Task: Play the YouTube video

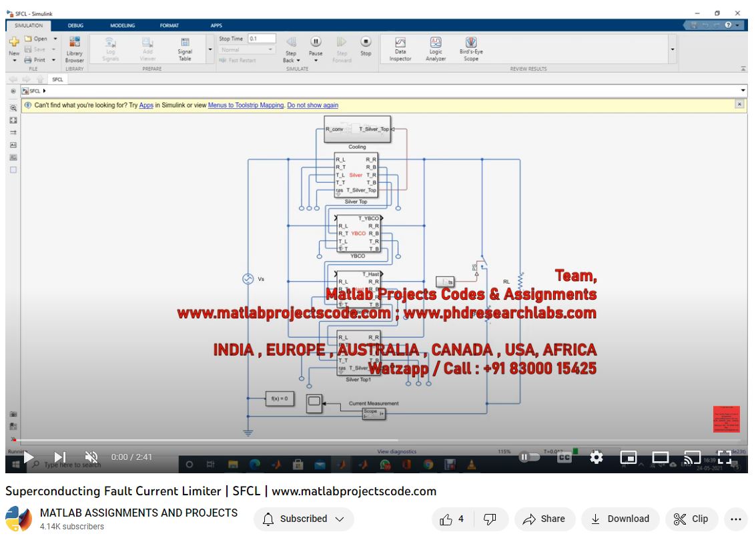Action: [29, 457]
